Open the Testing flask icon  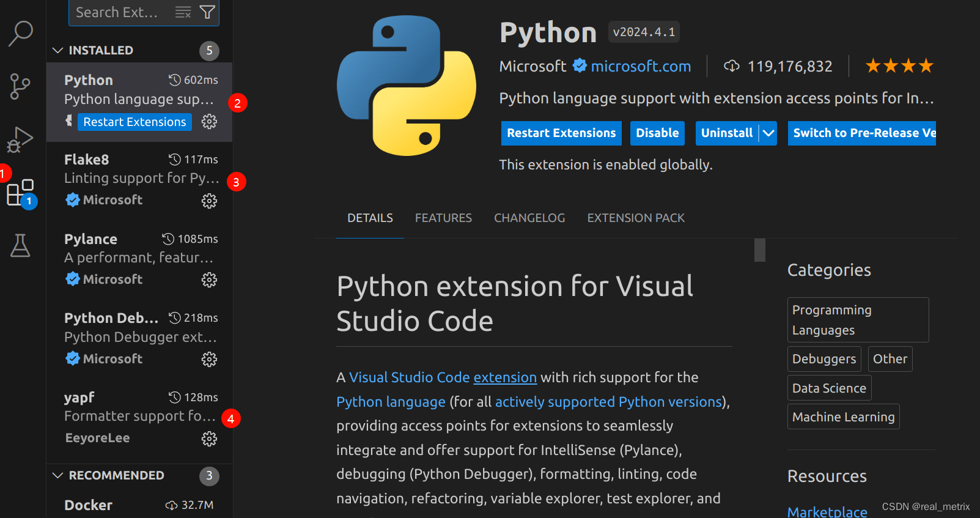click(20, 245)
